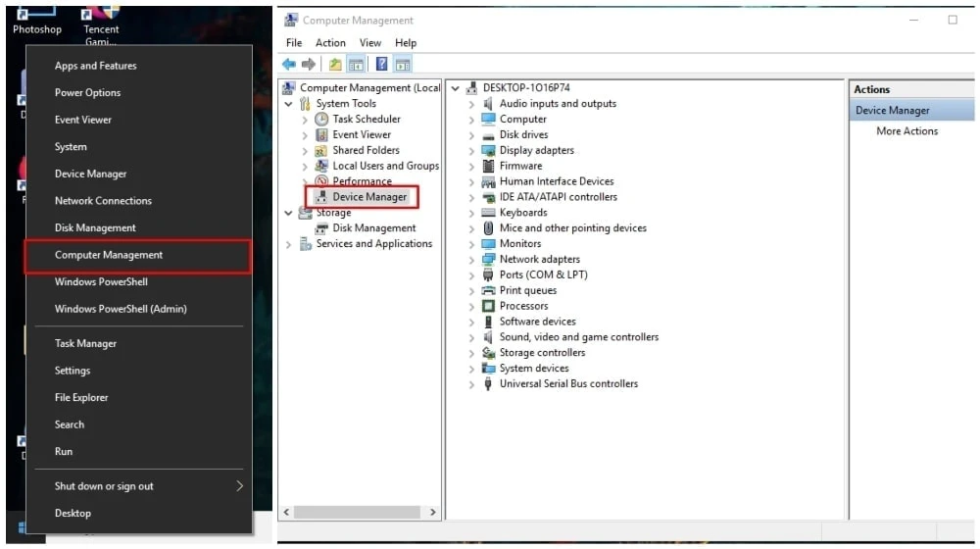Click the Ports (COM & LPT) icon
Image resolution: width=980 pixels, height=549 pixels.
(488, 275)
